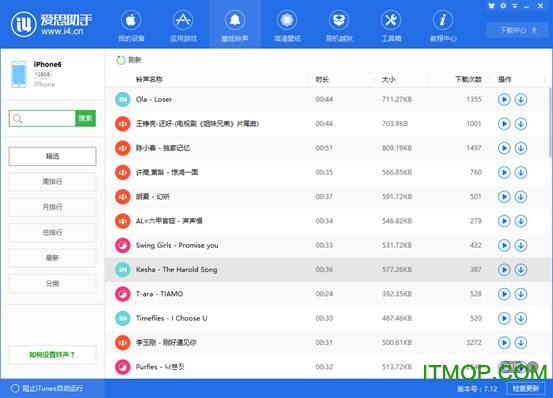Open the 我的设备 section
Viewport: 553px width, 398px height.
(131, 26)
